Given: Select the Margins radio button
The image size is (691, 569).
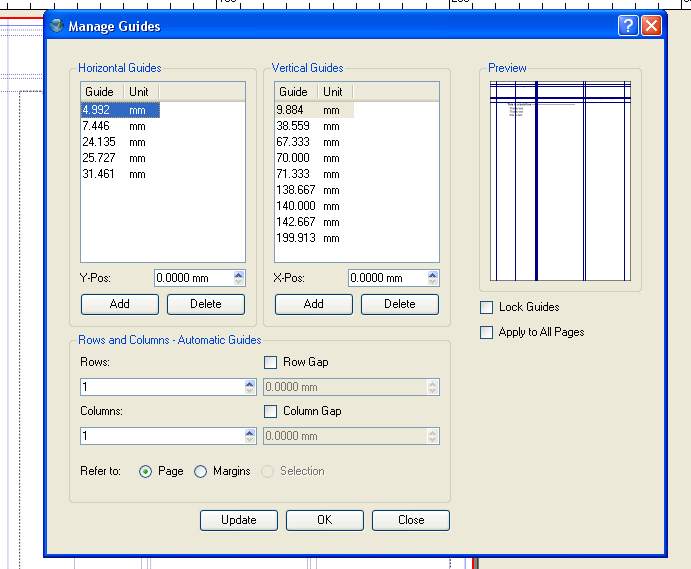Looking at the screenshot, I should coord(200,471).
